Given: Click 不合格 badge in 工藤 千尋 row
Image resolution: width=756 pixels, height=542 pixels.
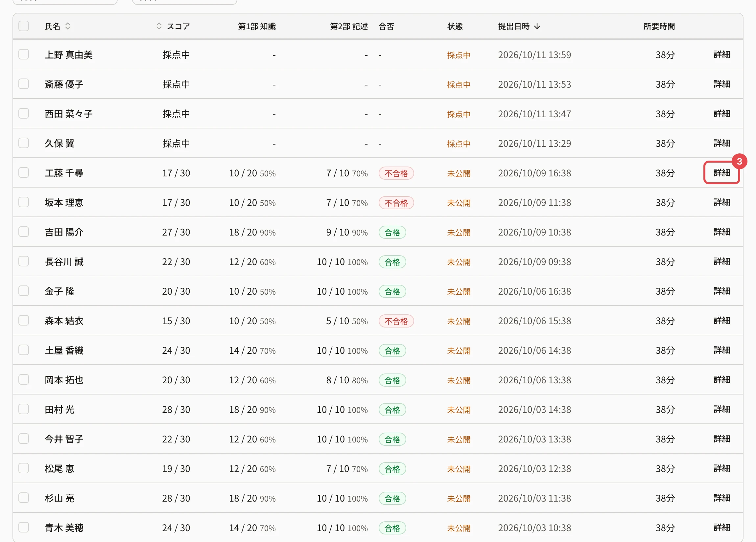Looking at the screenshot, I should 396,173.
